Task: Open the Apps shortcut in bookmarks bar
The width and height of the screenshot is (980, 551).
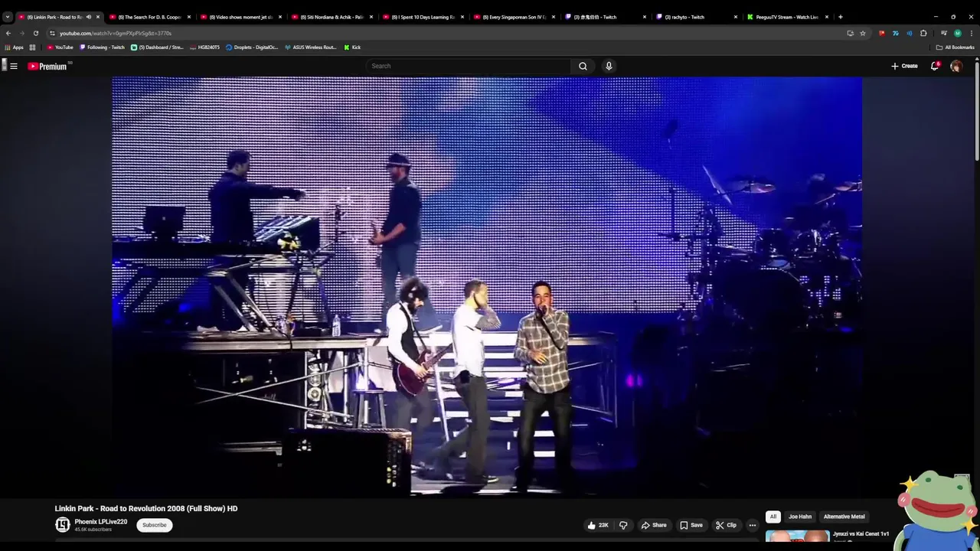Action: click(15, 47)
